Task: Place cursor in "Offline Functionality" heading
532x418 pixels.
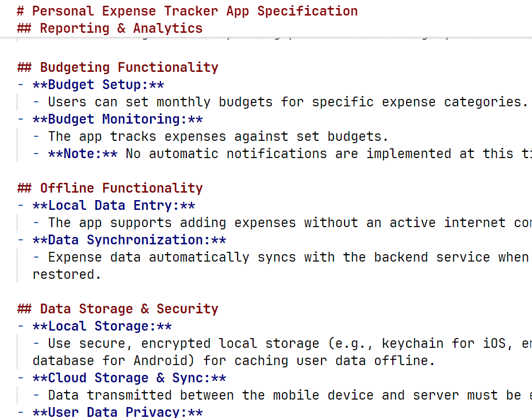Action: tap(121, 188)
